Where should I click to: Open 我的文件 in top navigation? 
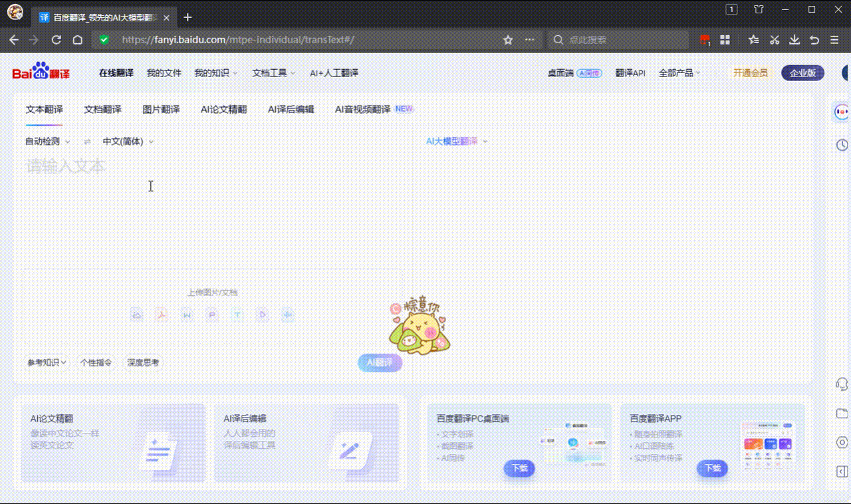(x=164, y=73)
